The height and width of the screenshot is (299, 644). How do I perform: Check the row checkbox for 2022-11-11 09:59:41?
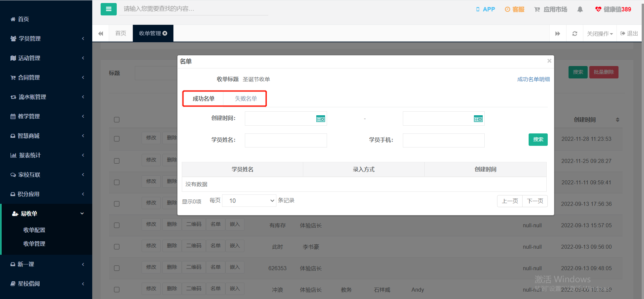[x=117, y=182]
